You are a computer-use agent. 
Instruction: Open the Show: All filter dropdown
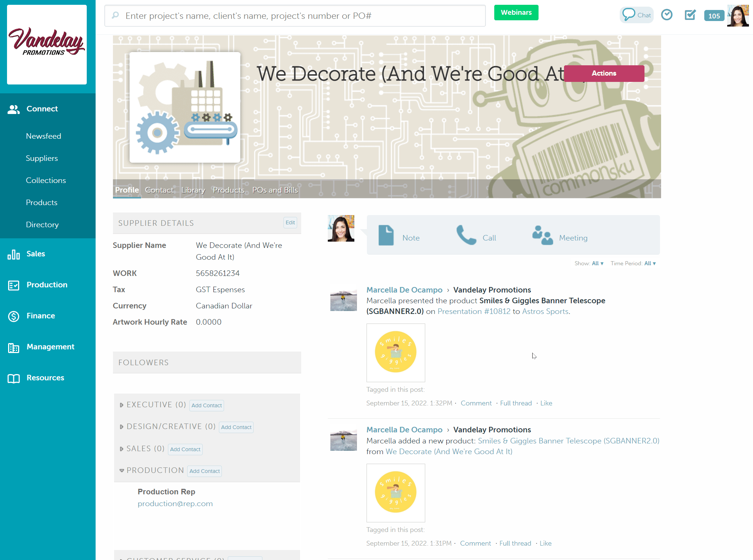(x=597, y=263)
